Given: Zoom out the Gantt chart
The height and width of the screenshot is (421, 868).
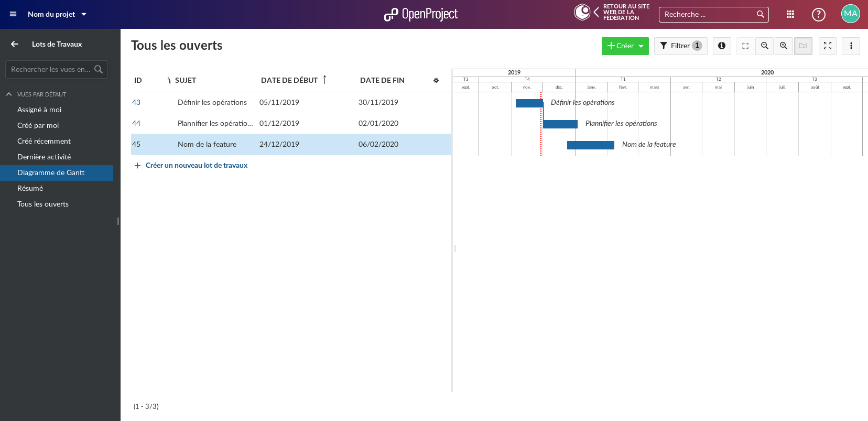Looking at the screenshot, I should (765, 46).
